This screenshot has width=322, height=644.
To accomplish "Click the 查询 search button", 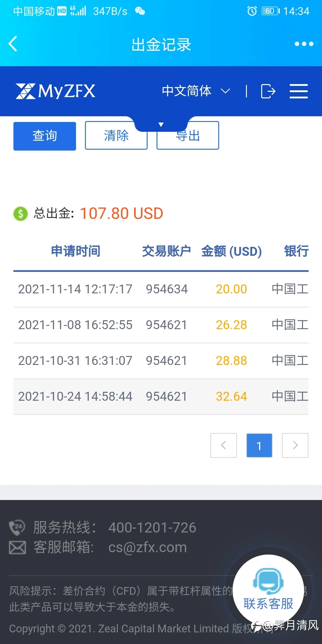I will [45, 136].
